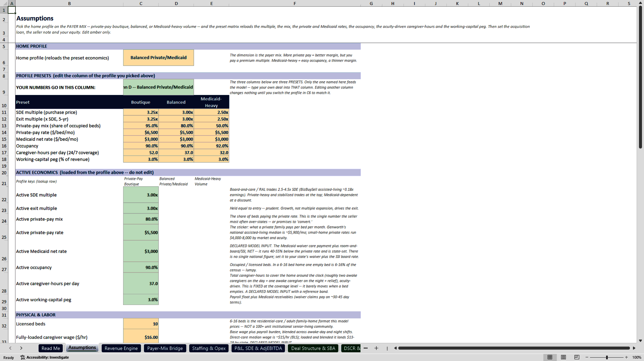The image size is (644, 361).
Task: Click the Select All corner button
Action: point(4,3)
